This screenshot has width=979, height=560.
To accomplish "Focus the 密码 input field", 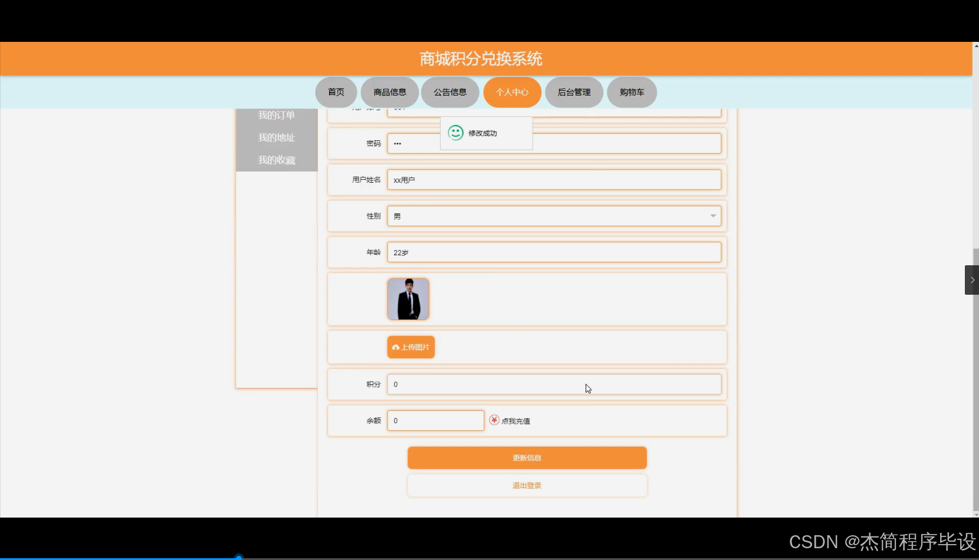I will pyautogui.click(x=554, y=143).
